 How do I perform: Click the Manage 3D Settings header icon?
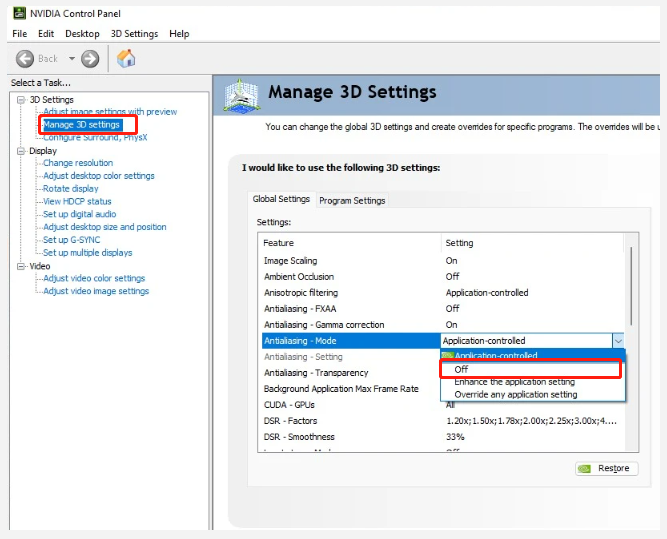click(242, 95)
